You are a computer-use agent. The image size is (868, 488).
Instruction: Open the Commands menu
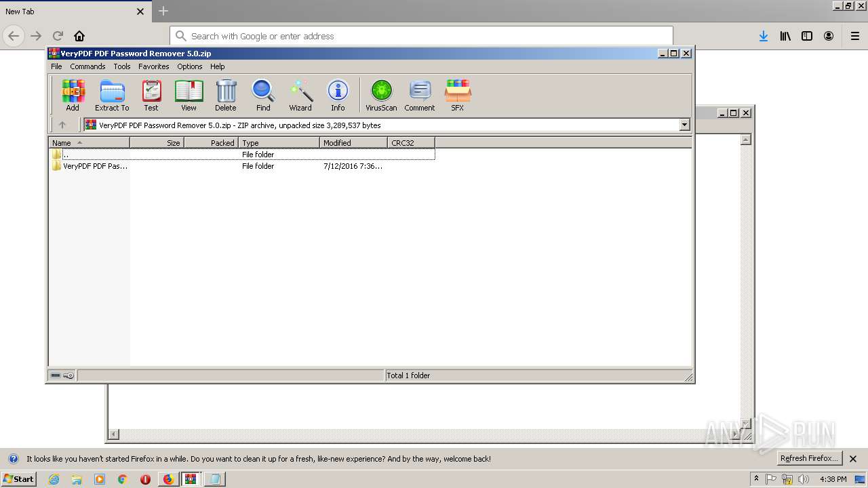87,66
